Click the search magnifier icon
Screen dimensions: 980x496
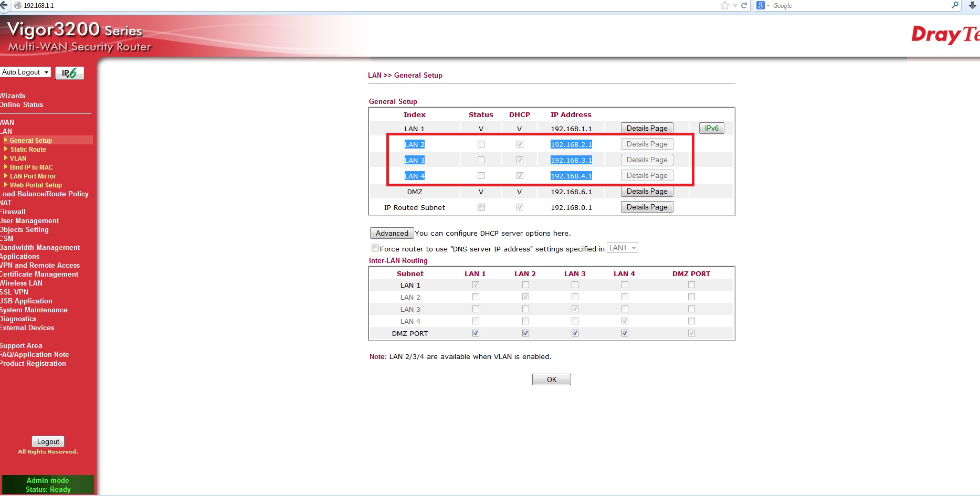click(x=955, y=5)
